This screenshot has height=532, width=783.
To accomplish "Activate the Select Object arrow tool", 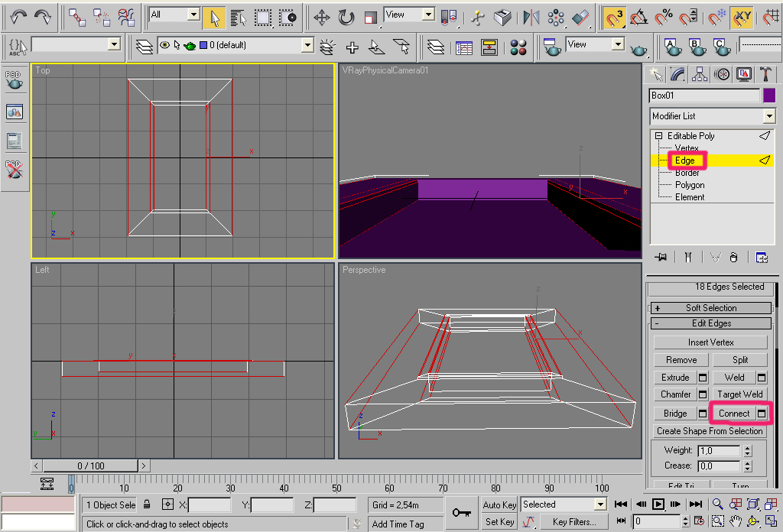I will (214, 18).
